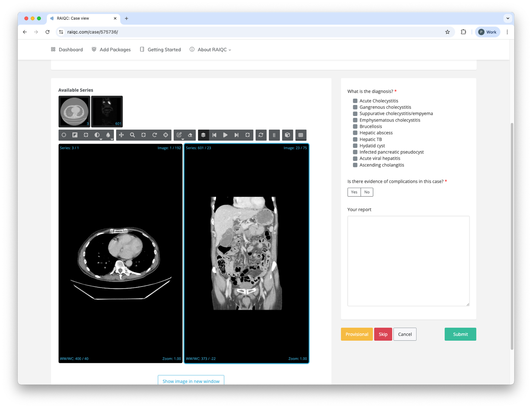Jump to the previous image in the series
This screenshot has height=408, width=532.
pyautogui.click(x=214, y=135)
